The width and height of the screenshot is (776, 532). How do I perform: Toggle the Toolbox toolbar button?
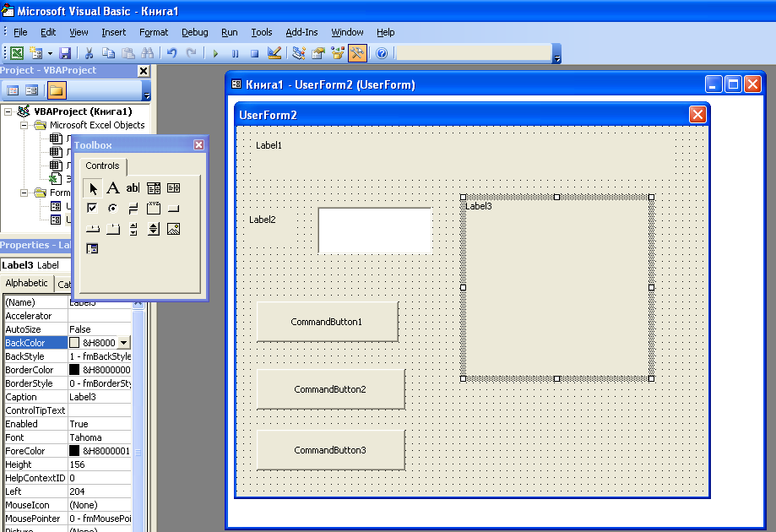coord(357,53)
